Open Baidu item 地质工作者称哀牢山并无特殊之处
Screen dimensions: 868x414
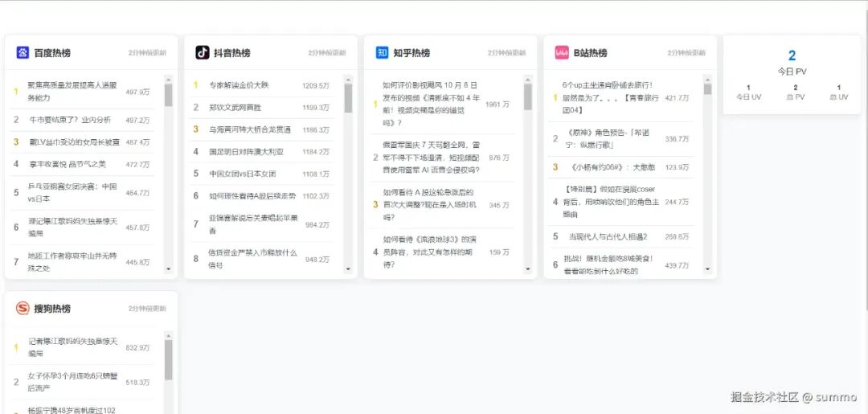pos(72,262)
